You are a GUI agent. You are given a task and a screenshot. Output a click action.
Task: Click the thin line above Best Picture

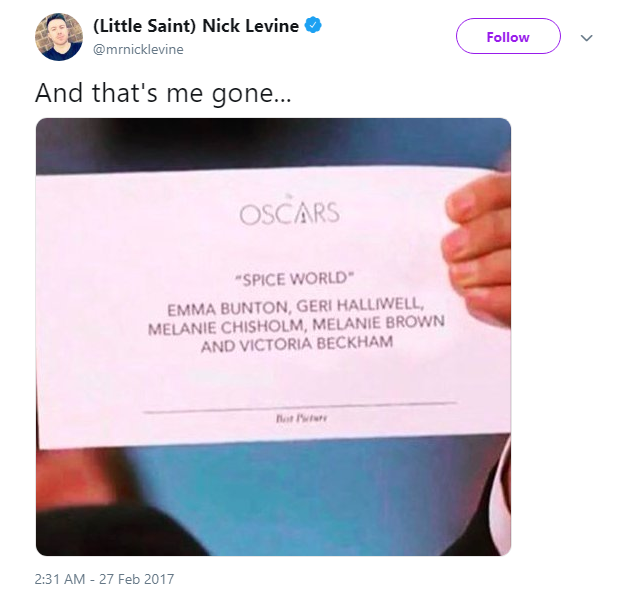click(300, 407)
